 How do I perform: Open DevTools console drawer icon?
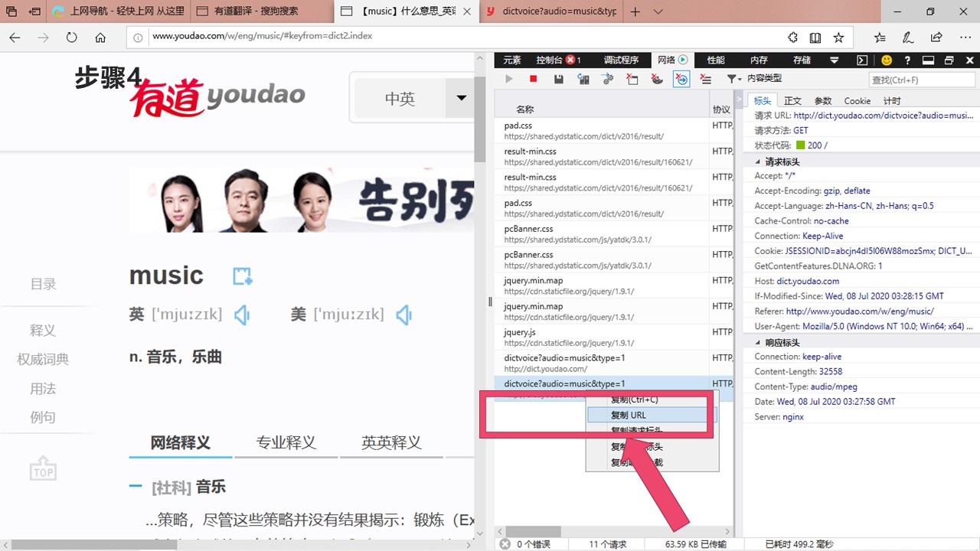click(x=862, y=60)
